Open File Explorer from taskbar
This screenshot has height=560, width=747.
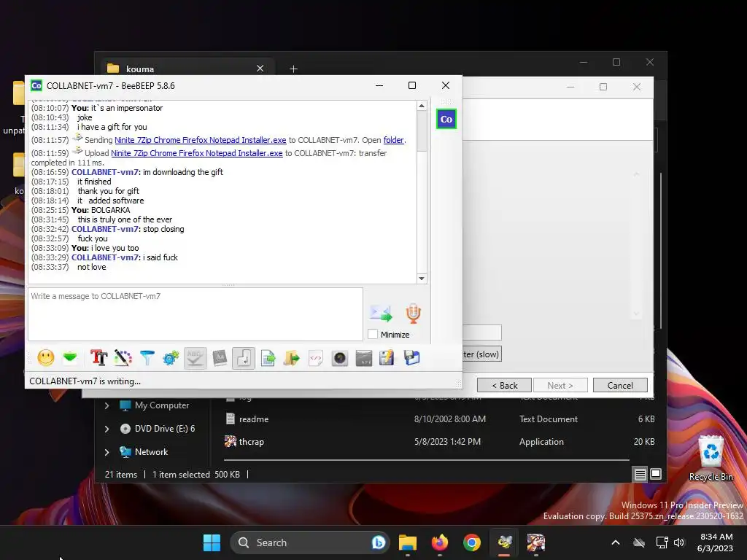click(x=407, y=542)
